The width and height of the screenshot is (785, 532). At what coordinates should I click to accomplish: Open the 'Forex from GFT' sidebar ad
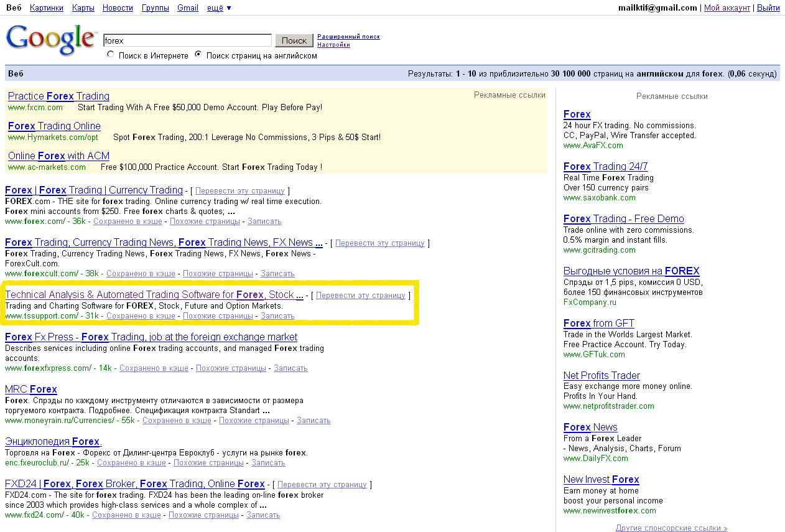click(599, 324)
